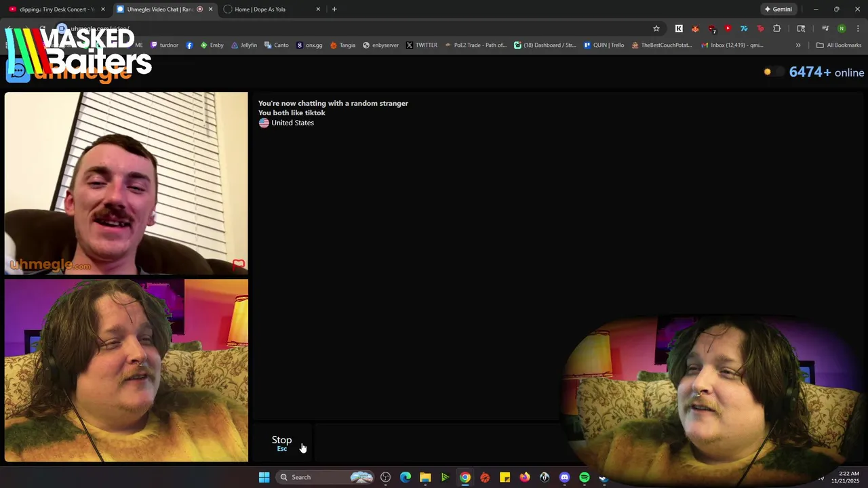Click the red report flag on stranger video

238,264
